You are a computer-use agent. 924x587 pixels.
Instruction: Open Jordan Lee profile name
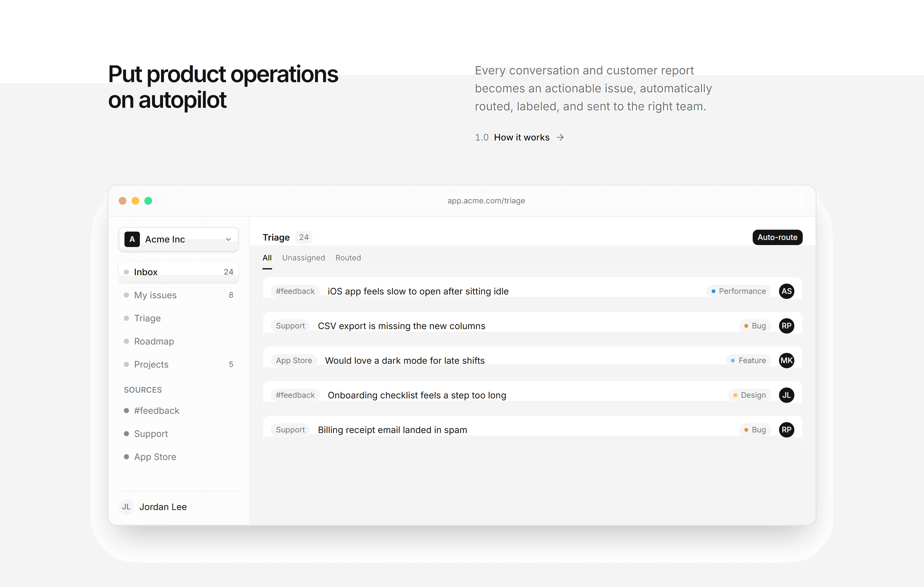[x=163, y=507]
